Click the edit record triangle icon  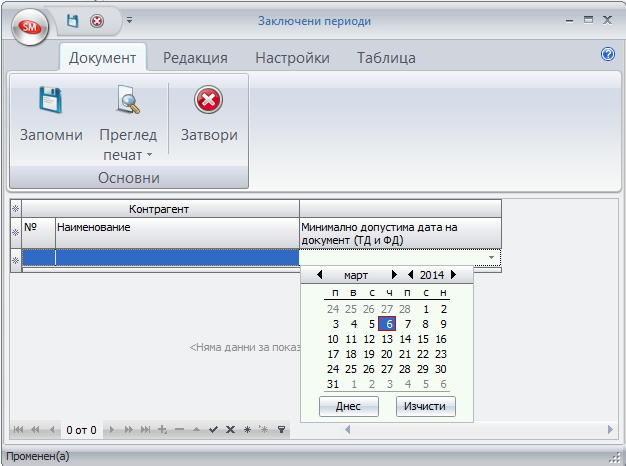pyautogui.click(x=196, y=430)
